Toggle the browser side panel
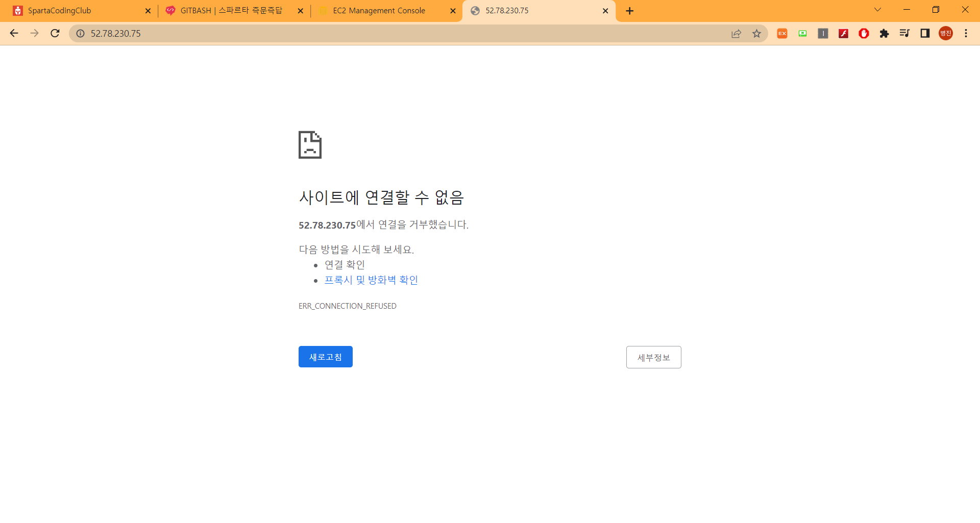The image size is (980, 523). pyautogui.click(x=925, y=33)
